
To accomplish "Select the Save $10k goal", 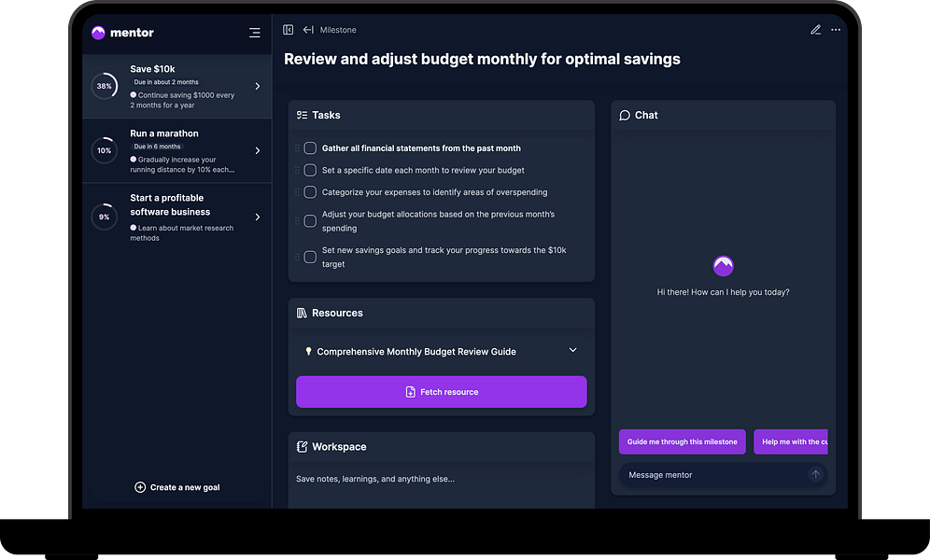I will [177, 87].
